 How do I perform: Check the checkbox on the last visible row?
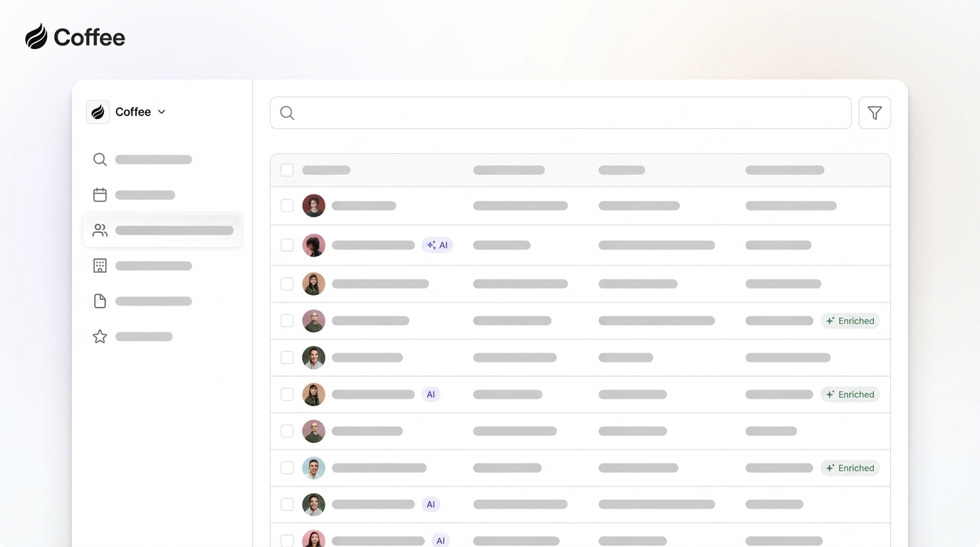pos(287,540)
